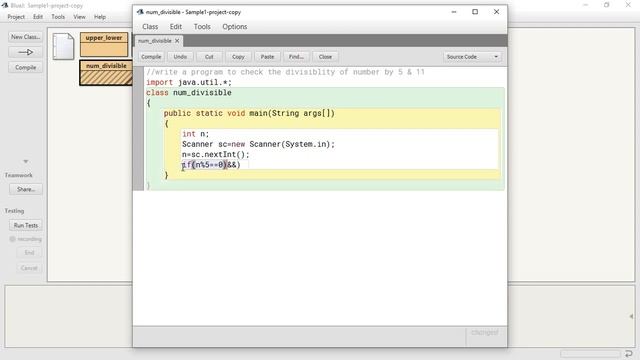Click the Copy toolbar button
This screenshot has width=640, height=360.
click(x=238, y=57)
